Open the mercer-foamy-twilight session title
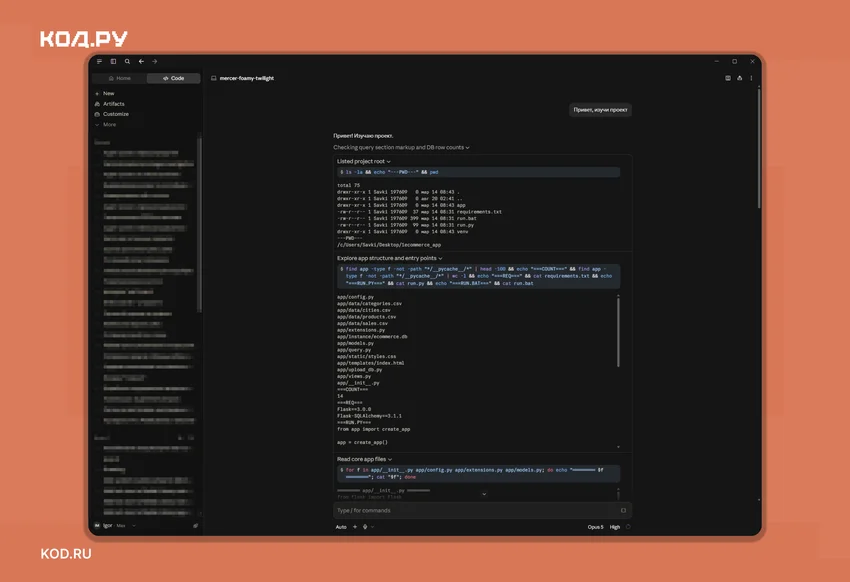This screenshot has width=850, height=582. point(247,78)
